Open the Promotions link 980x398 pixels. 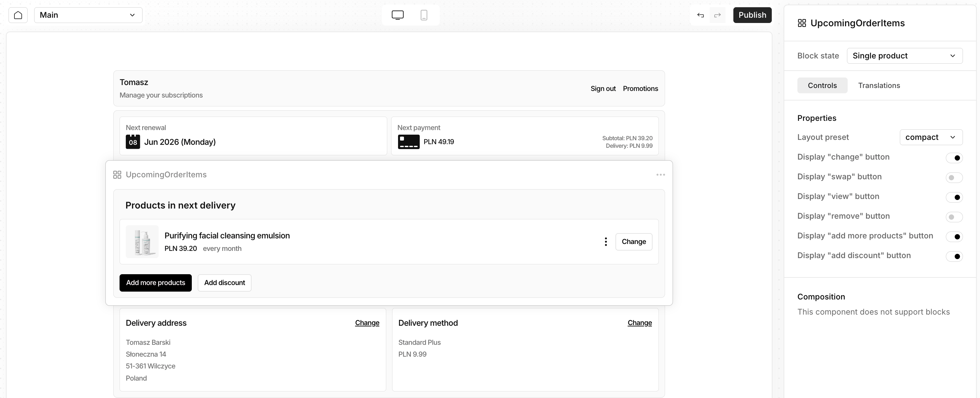(640, 89)
